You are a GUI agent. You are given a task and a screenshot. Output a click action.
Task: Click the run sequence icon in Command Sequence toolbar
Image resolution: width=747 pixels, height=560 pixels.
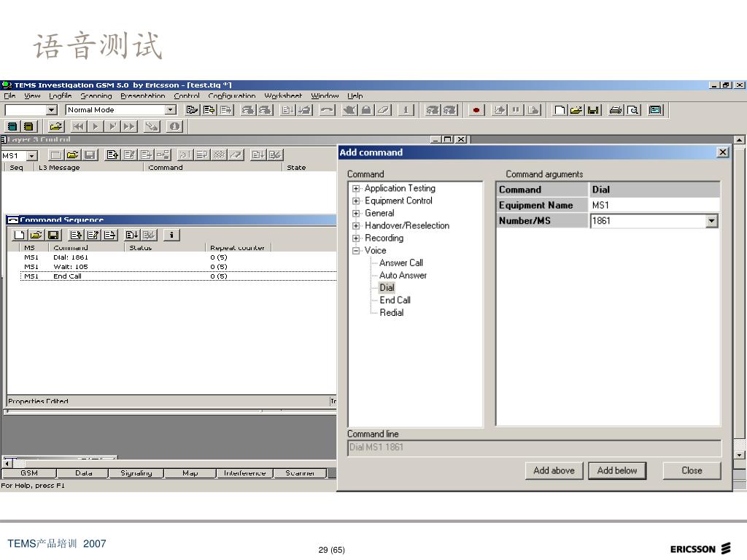132,235
